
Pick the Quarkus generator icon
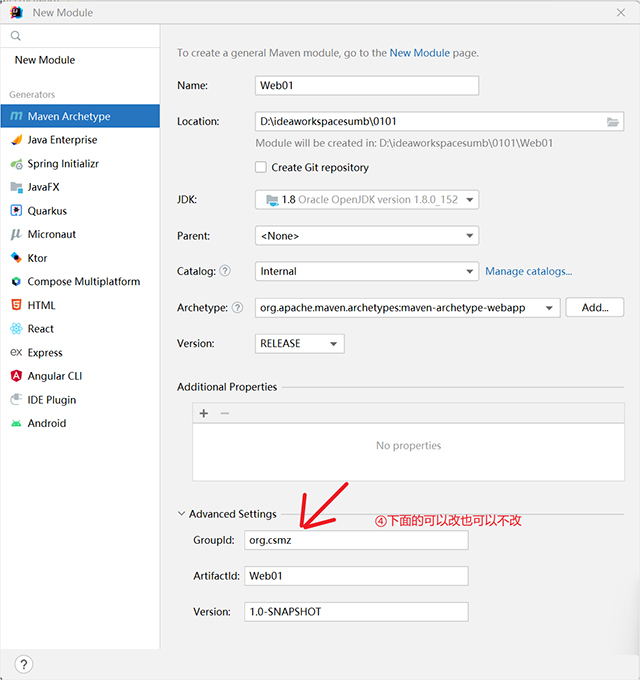click(x=16, y=211)
